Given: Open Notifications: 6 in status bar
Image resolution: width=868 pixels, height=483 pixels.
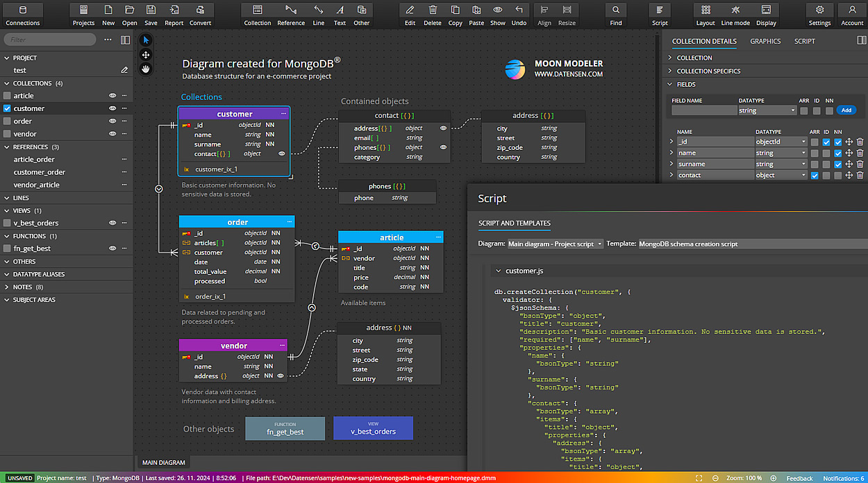Looking at the screenshot, I should point(844,478).
